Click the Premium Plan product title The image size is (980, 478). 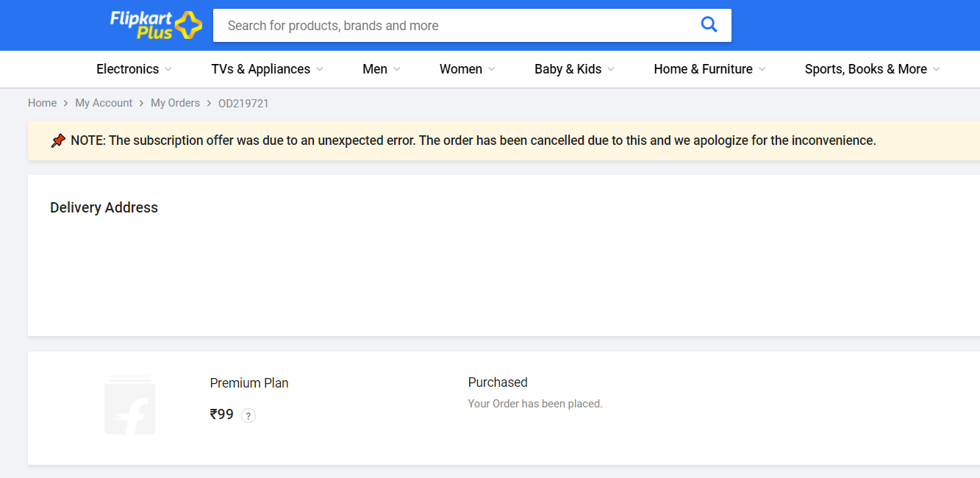coord(249,383)
